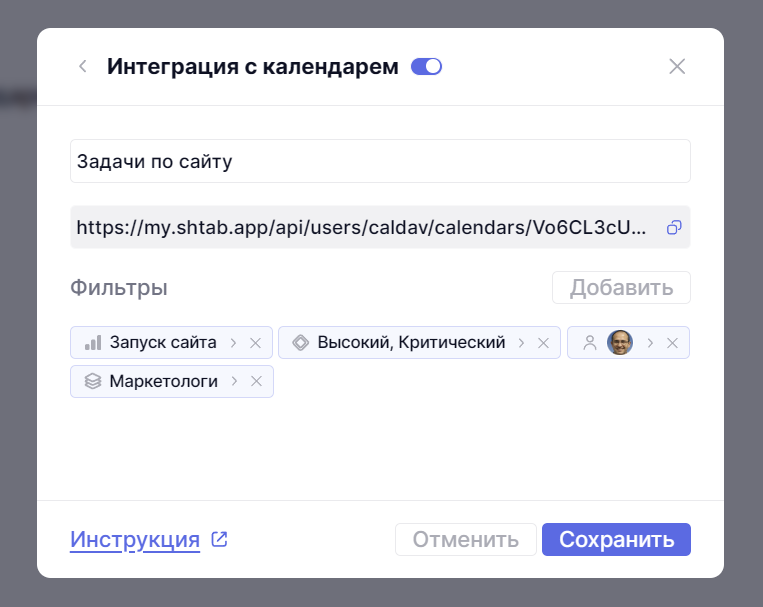The width and height of the screenshot is (763, 607).
Task: Expand the assignee filter chevron
Action: click(650, 343)
